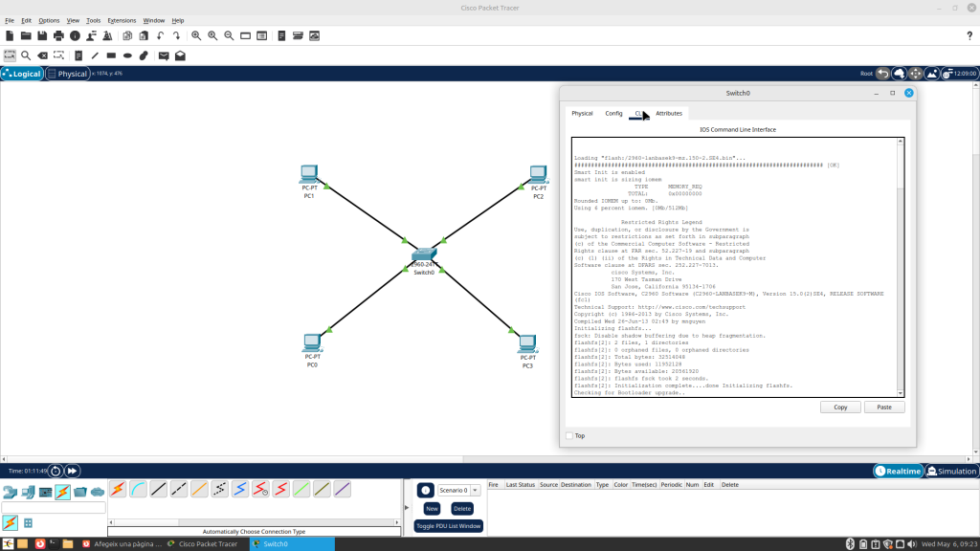
Task: Click the Power Cycle Devices icon
Action: [56, 471]
